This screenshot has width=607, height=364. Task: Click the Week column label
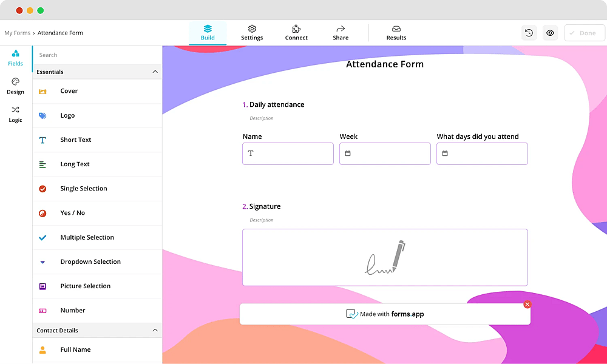click(349, 136)
